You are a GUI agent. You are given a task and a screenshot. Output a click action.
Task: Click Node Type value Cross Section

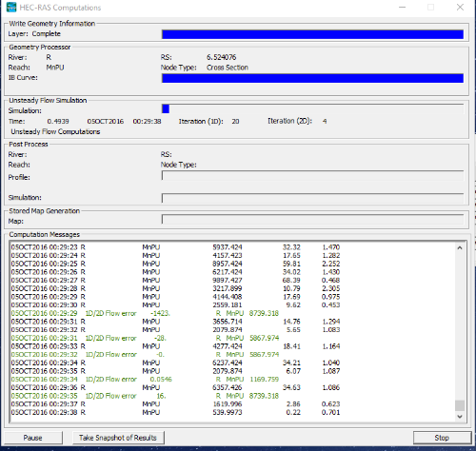click(228, 68)
